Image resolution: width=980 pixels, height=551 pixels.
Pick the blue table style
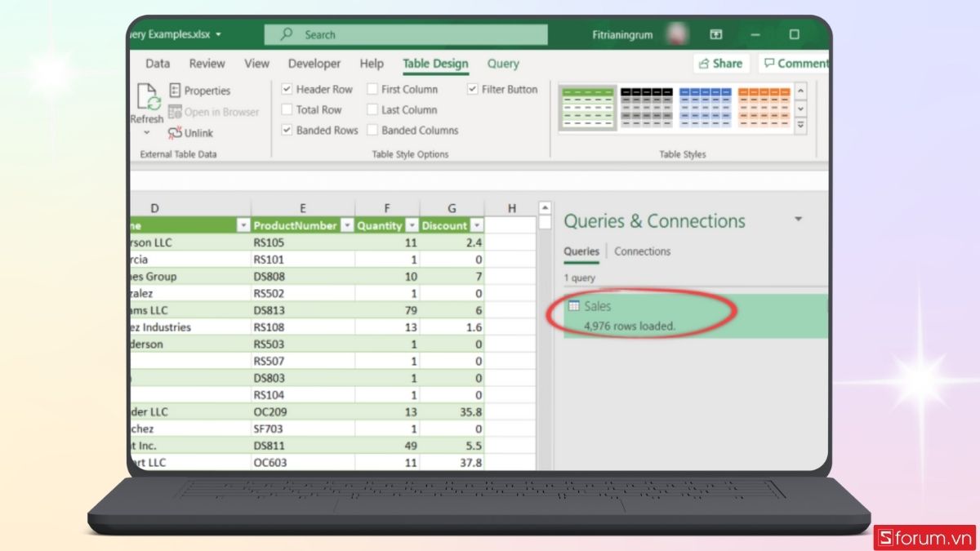(705, 108)
